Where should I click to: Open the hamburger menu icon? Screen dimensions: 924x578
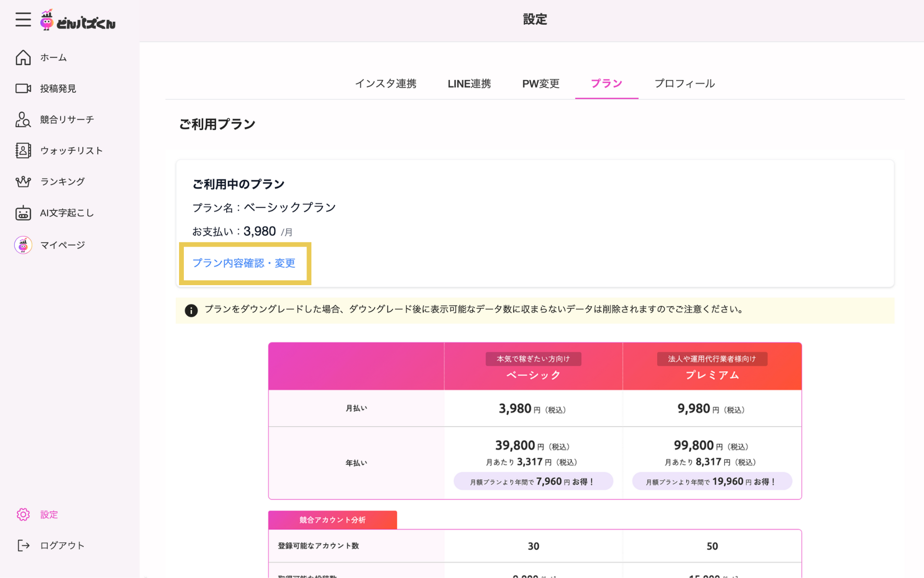(x=23, y=20)
